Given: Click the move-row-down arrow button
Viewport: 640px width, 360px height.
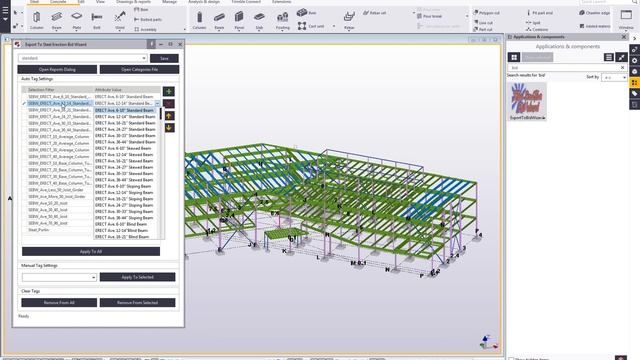Looking at the screenshot, I should tap(169, 128).
